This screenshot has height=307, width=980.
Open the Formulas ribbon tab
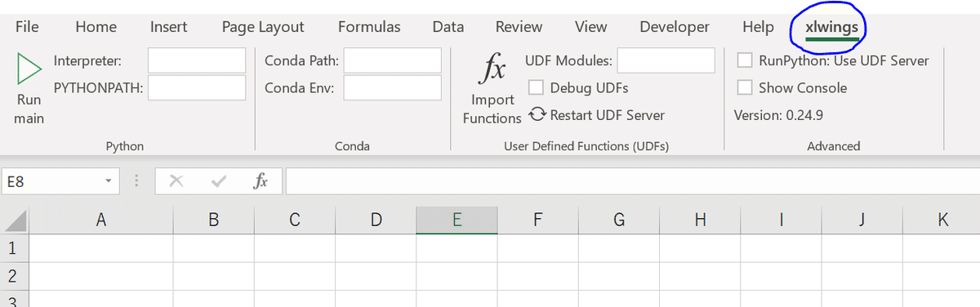[x=369, y=27]
